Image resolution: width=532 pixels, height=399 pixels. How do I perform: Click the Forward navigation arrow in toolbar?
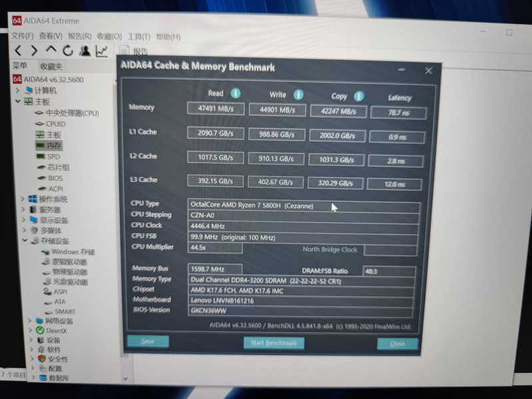34,51
